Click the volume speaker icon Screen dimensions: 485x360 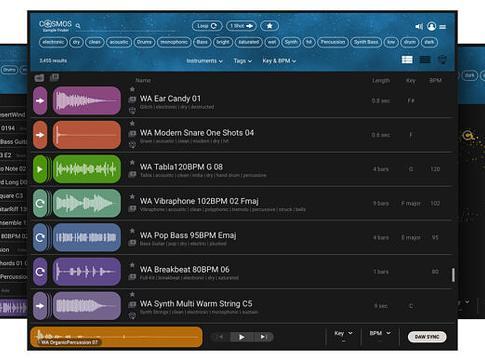click(419, 26)
